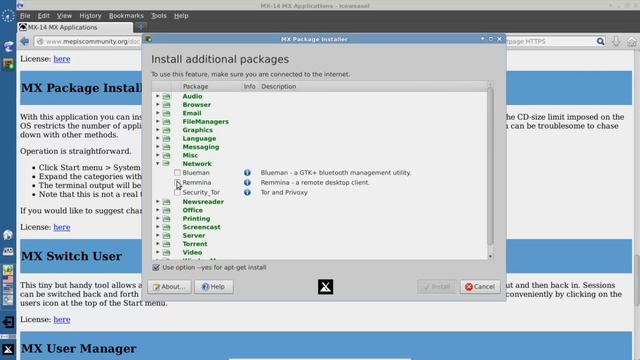Viewport: 640px width, 360px height.
Task: Show info for Remmina package
Action: click(247, 182)
